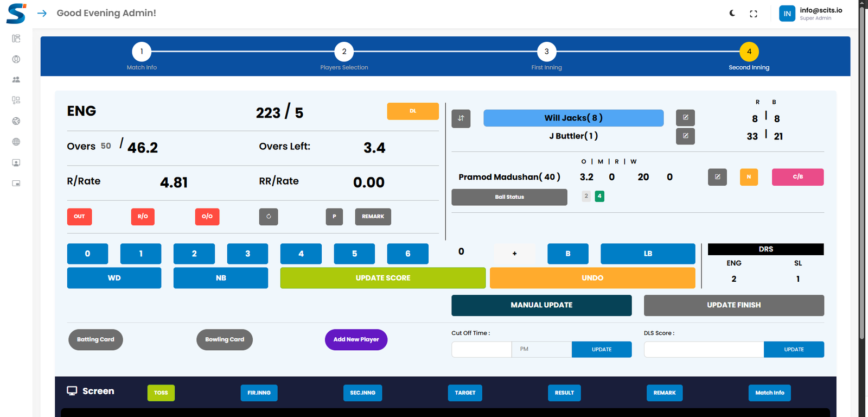
Task: Open the info@scits.io profile menu
Action: (810, 14)
